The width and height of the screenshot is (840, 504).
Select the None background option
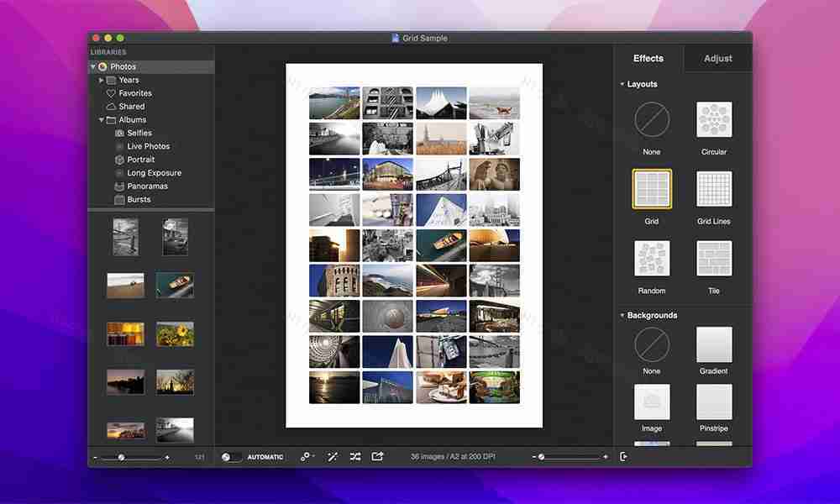(651, 347)
